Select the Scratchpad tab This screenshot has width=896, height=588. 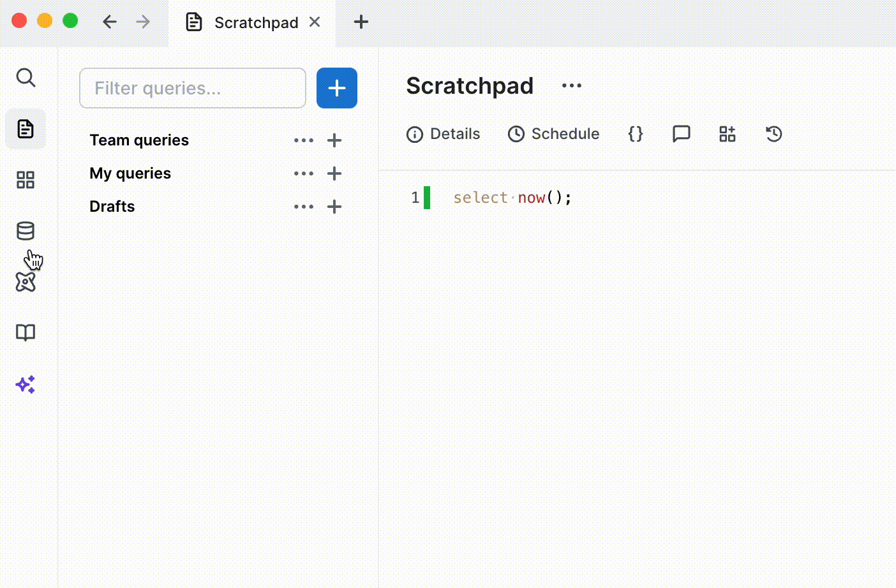(x=251, y=23)
